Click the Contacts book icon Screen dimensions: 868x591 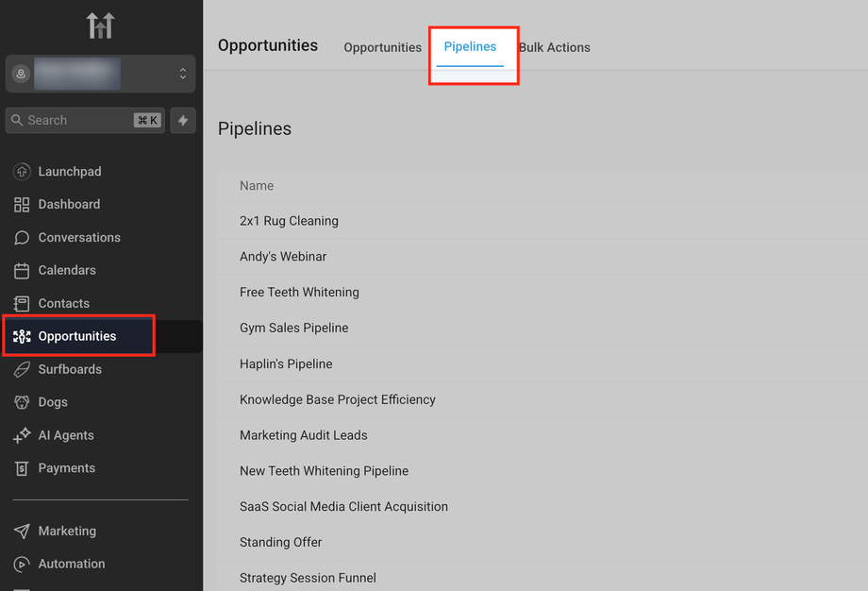(x=22, y=304)
